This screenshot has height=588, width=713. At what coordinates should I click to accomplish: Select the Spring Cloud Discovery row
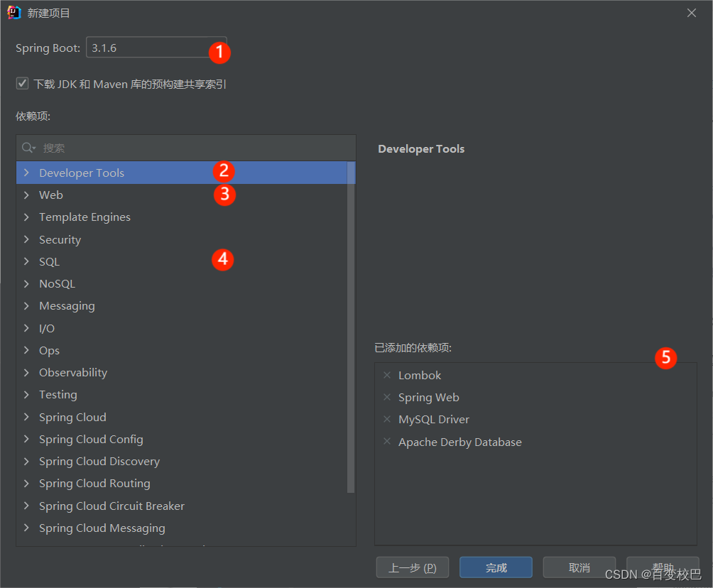point(182,461)
